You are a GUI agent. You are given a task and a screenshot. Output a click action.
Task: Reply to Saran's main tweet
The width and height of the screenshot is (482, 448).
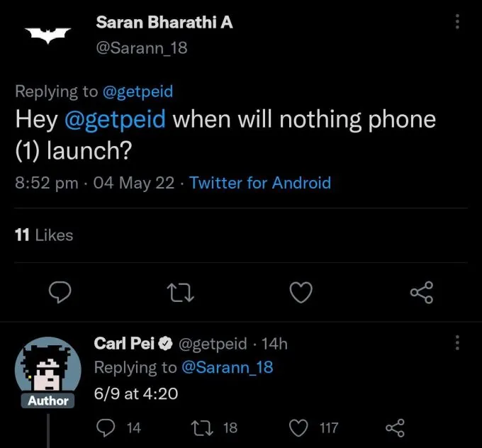(62, 291)
